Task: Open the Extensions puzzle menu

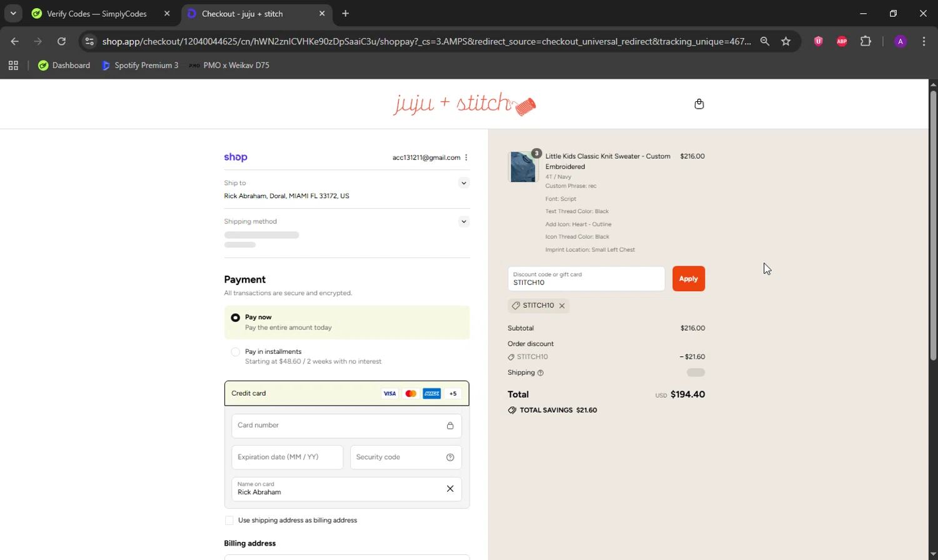Action: 865,41
